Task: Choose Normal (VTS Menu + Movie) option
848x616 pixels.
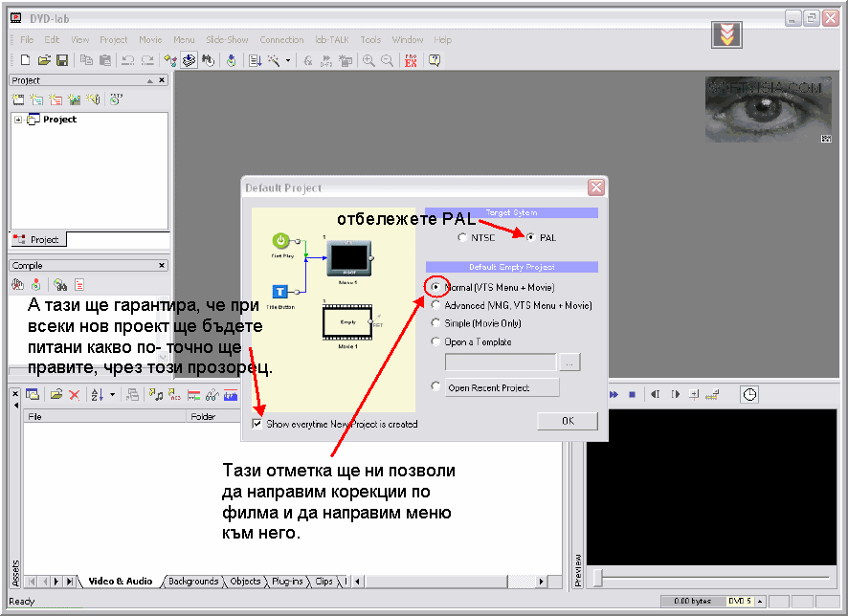Action: tap(435, 287)
